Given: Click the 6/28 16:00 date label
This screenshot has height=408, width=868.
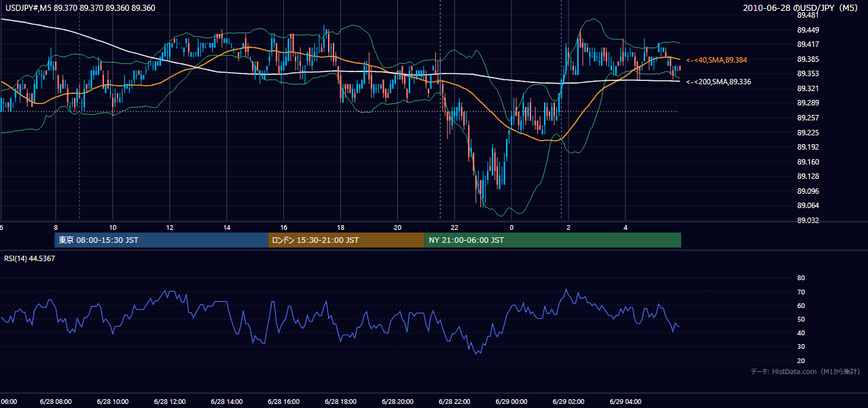Looking at the screenshot, I should 284,402.
